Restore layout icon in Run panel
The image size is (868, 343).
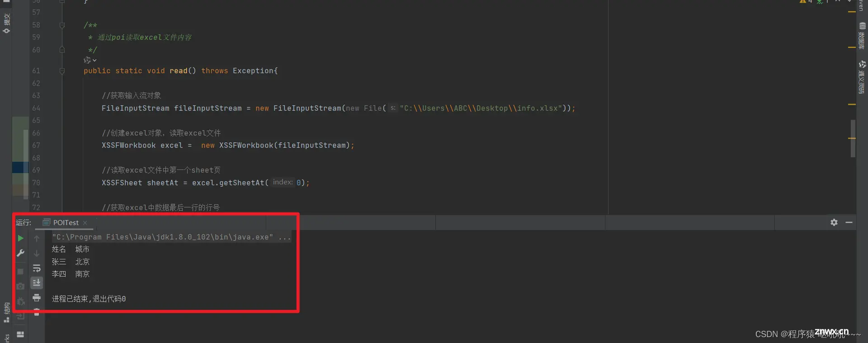point(20,334)
